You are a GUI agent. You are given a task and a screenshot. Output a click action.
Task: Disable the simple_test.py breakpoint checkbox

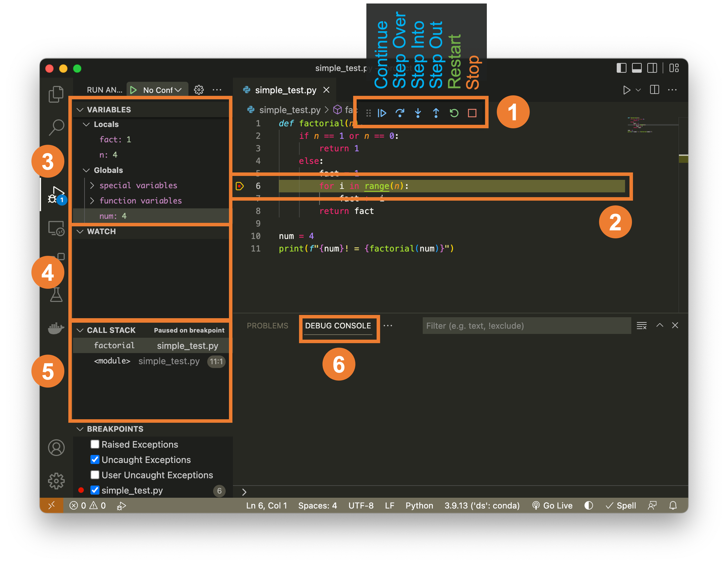[x=95, y=490]
